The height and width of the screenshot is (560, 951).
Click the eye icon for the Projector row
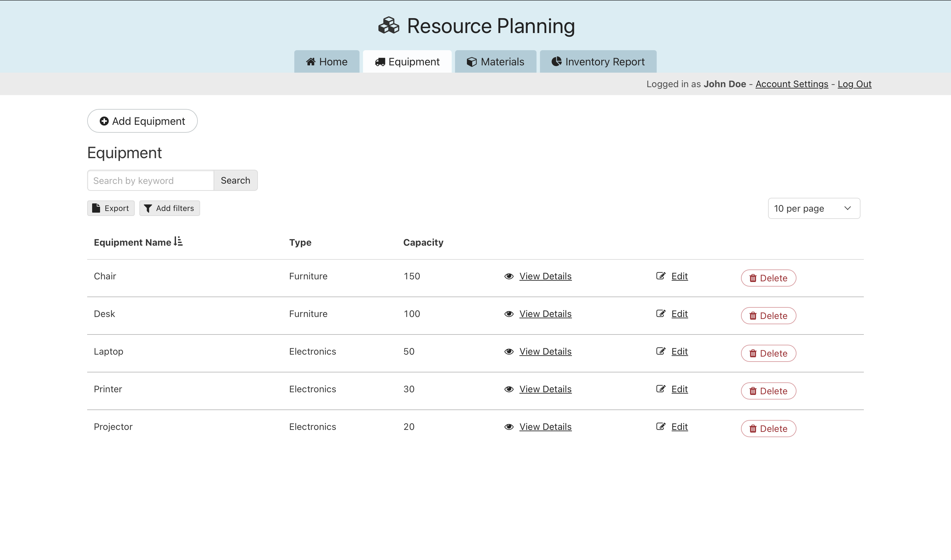(x=509, y=427)
